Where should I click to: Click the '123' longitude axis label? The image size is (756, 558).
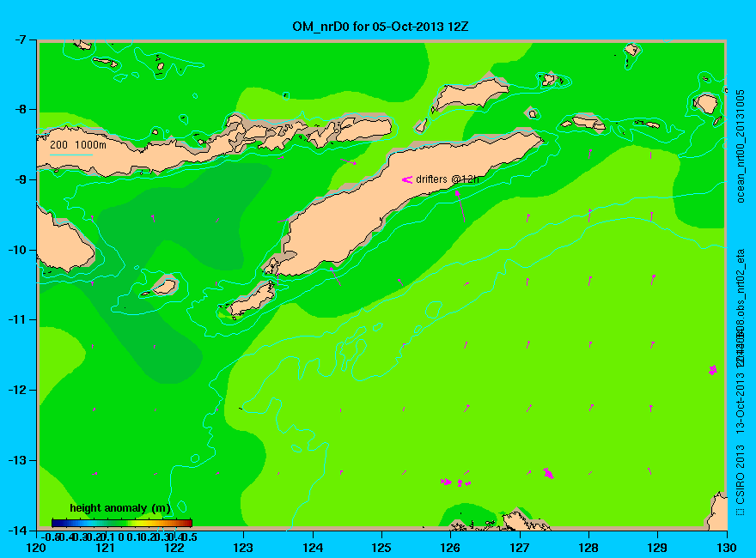(x=243, y=548)
